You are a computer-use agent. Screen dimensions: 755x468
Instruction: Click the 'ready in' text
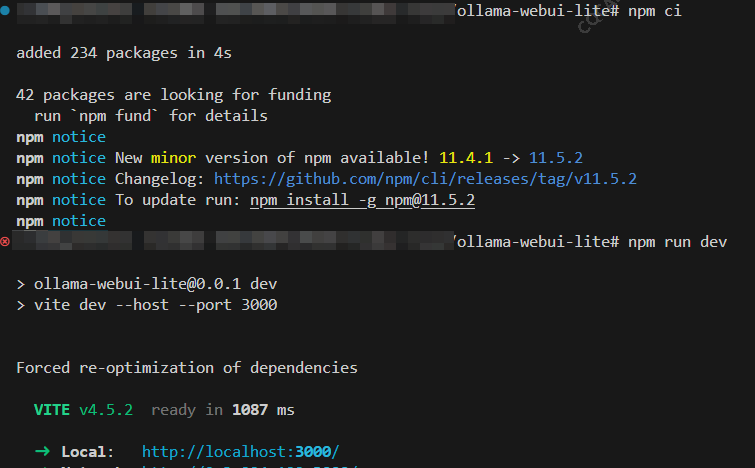coord(187,410)
